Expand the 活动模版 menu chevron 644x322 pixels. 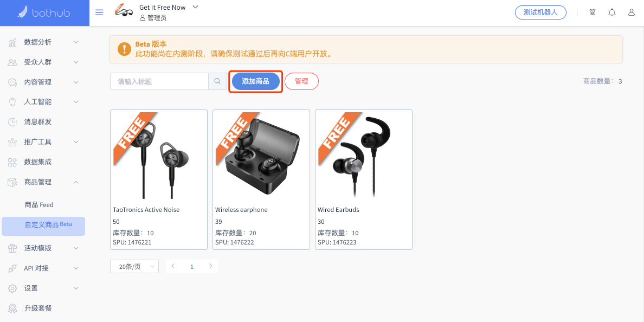76,248
